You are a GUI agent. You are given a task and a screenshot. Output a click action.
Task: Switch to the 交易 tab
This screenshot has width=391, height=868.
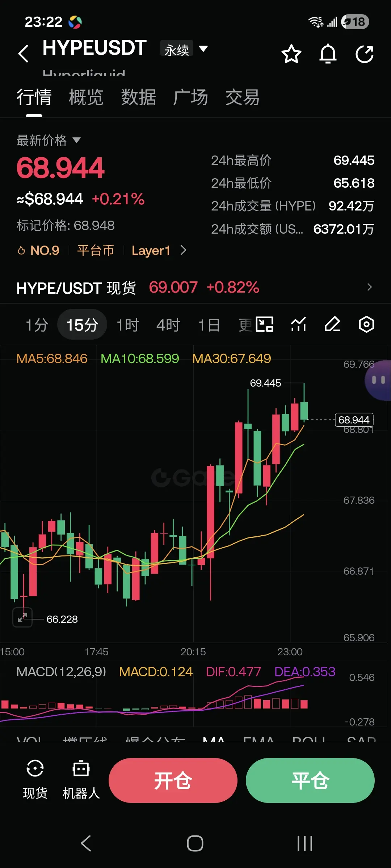pyautogui.click(x=243, y=97)
